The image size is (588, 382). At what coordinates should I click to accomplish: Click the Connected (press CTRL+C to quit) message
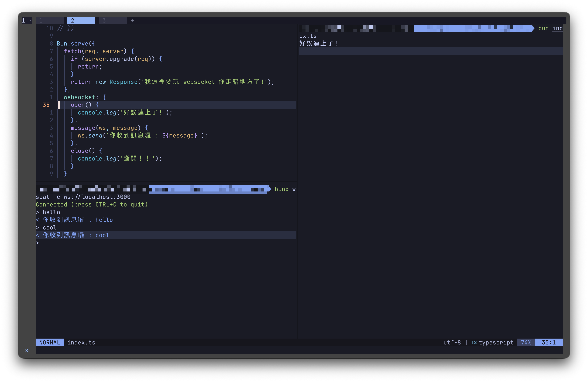click(92, 204)
